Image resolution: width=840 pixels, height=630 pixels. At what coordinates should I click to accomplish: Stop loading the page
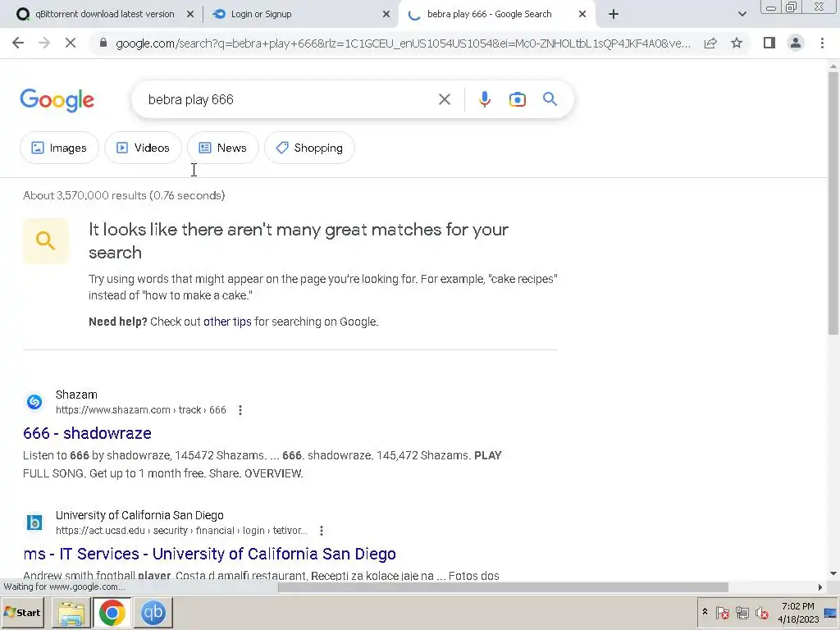pos(71,43)
